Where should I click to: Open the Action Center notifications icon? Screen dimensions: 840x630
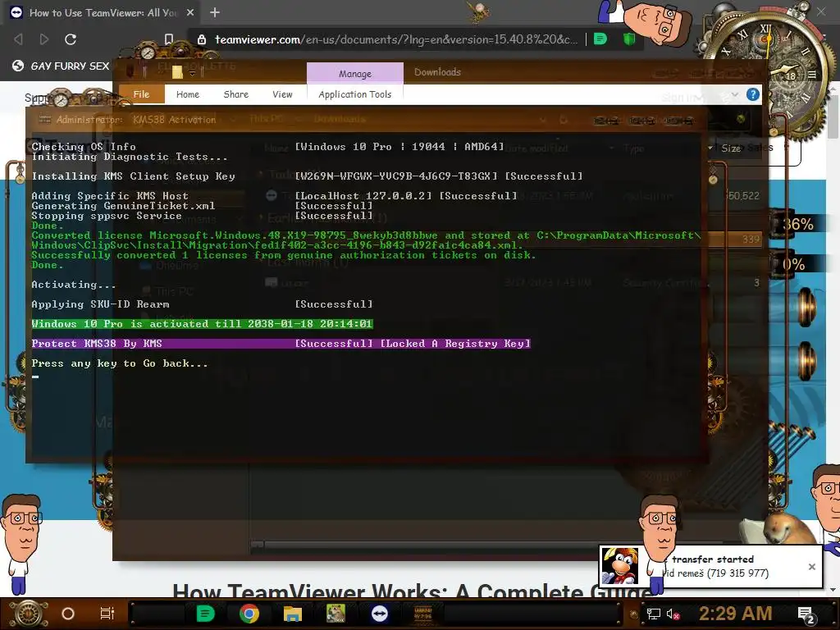tap(806, 614)
